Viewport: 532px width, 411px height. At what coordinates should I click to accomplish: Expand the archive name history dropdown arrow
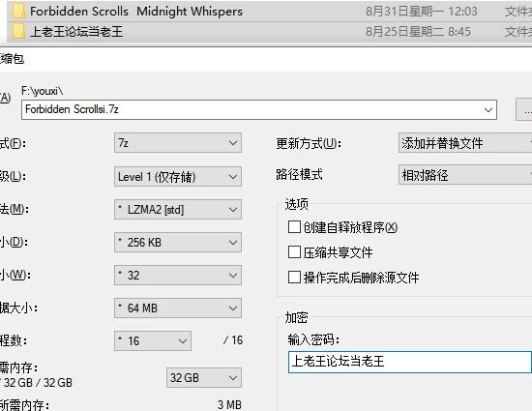tap(488, 110)
